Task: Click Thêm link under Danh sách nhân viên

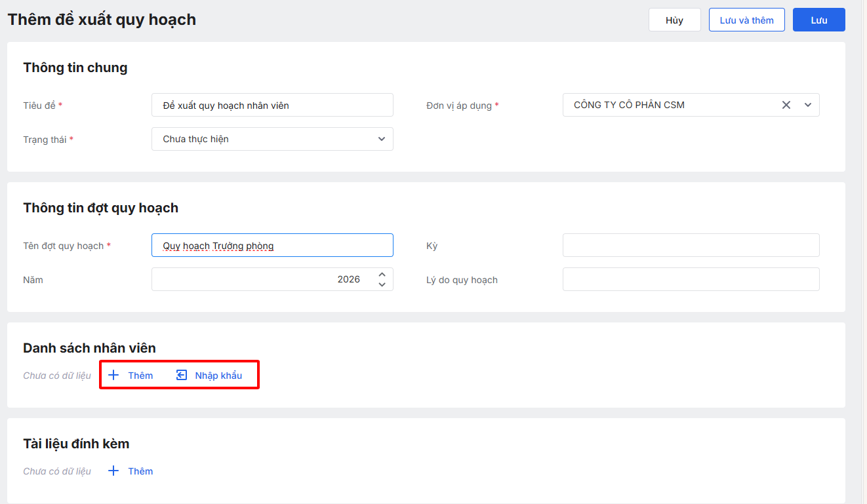Action: pyautogui.click(x=140, y=376)
